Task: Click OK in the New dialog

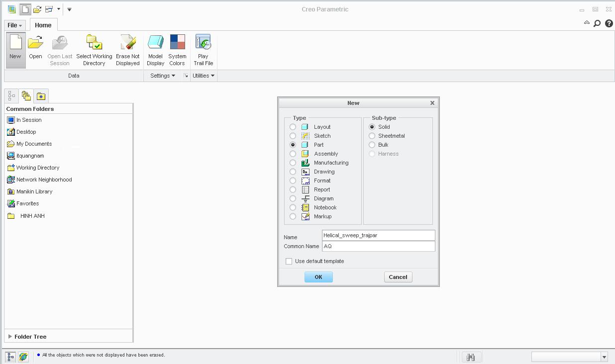Action: coord(318,277)
